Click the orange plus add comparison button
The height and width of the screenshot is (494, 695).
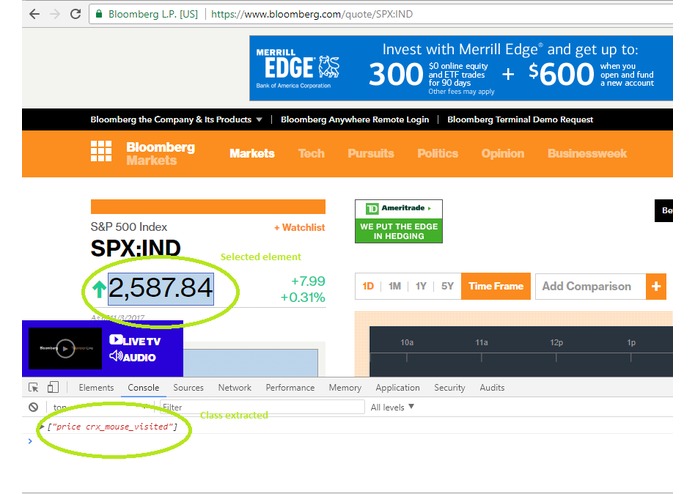656,286
